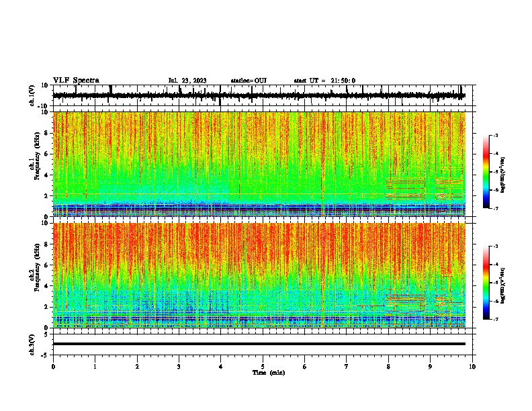Click time axis tick label "2"
532x411 pixels.
[x=137, y=367]
